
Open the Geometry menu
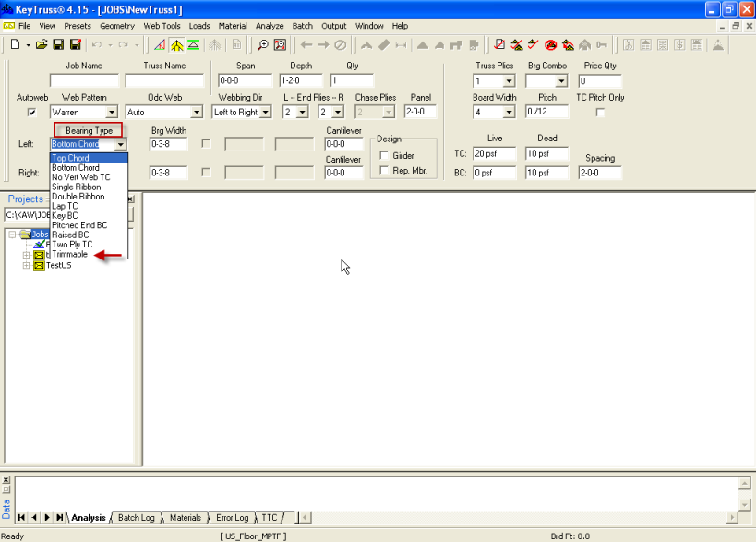116,26
